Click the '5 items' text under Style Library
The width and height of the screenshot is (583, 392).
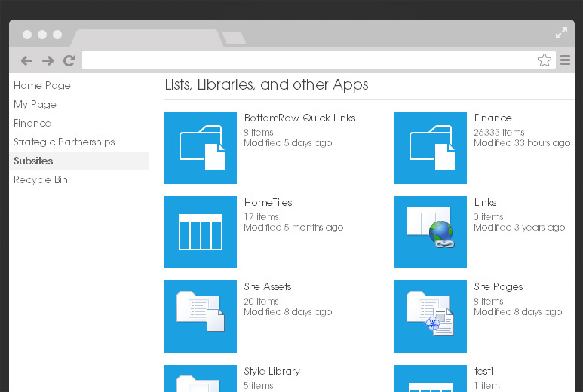point(259,386)
